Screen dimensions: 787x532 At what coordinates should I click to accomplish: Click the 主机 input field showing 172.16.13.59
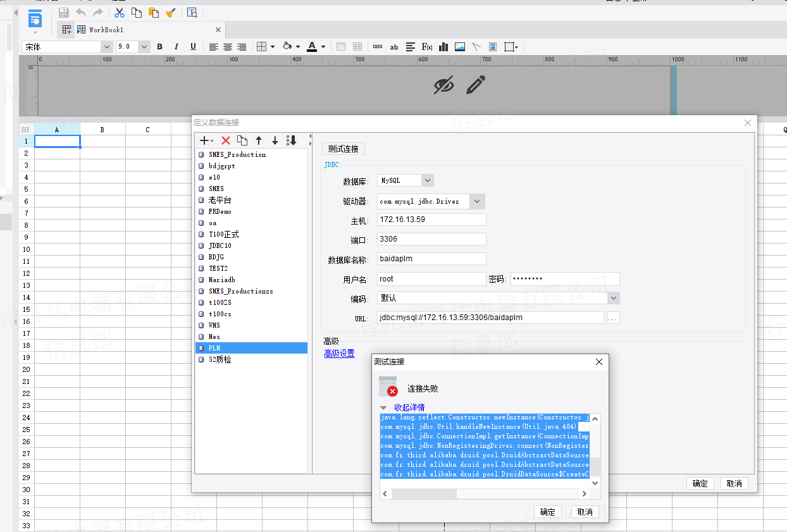[x=431, y=220]
